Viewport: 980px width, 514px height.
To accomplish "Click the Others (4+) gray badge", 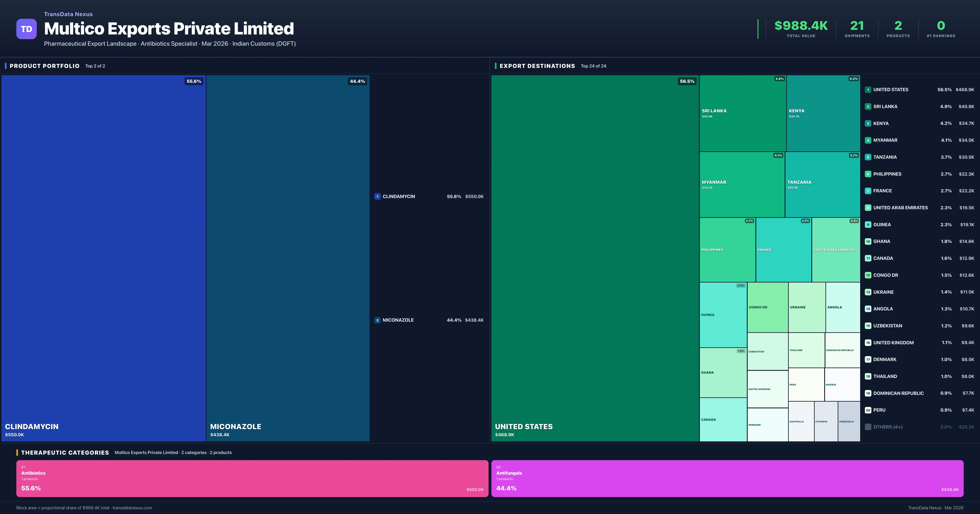I will point(868,427).
